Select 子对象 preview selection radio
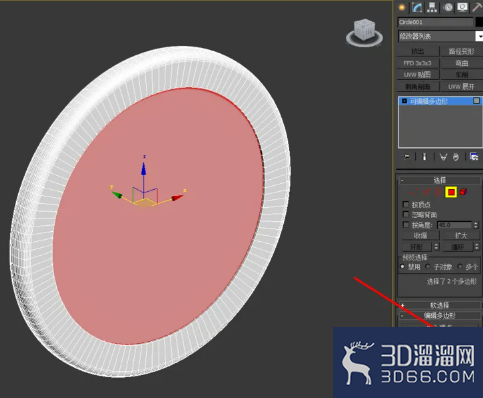The height and width of the screenshot is (398, 483). click(428, 266)
